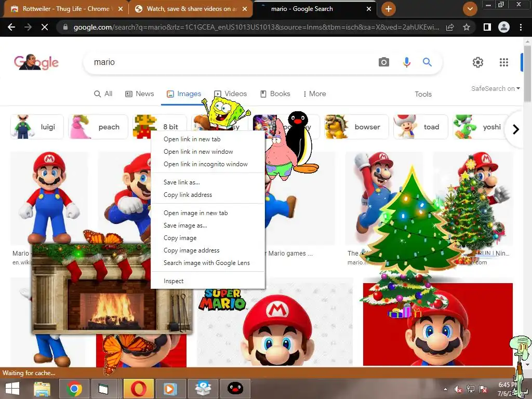Stop page loading with X button
The height and width of the screenshot is (399, 532).
(45, 27)
